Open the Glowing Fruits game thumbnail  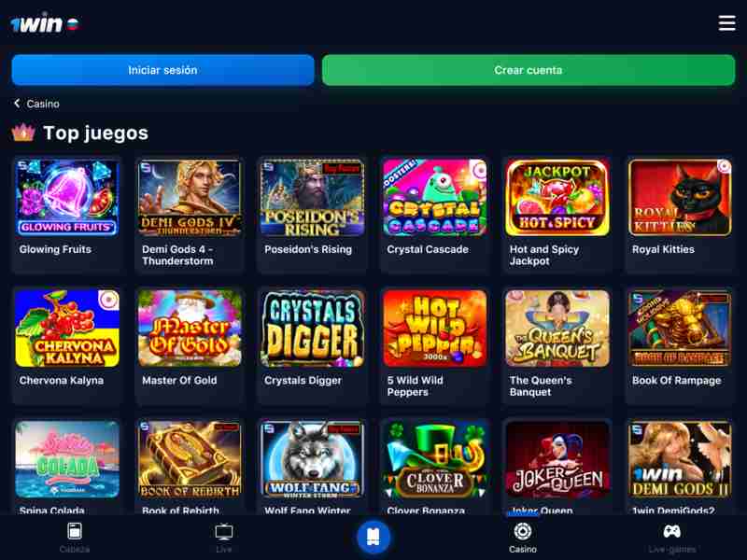click(67, 198)
